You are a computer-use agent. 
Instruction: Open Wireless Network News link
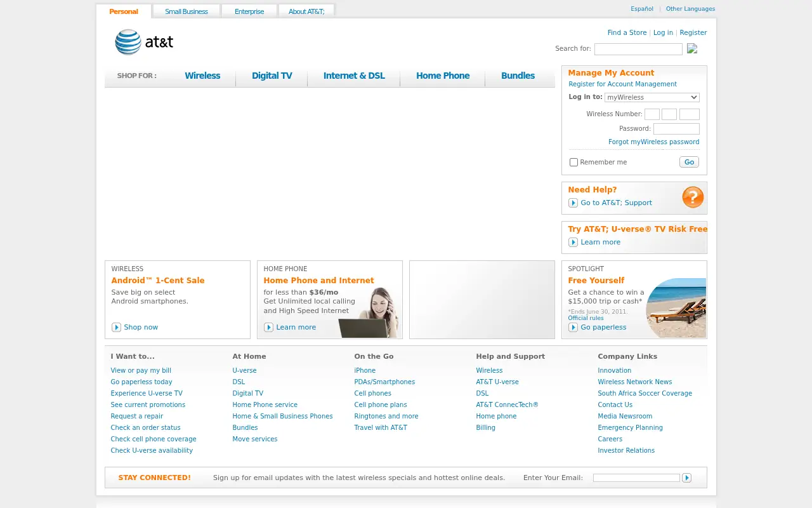tap(634, 382)
